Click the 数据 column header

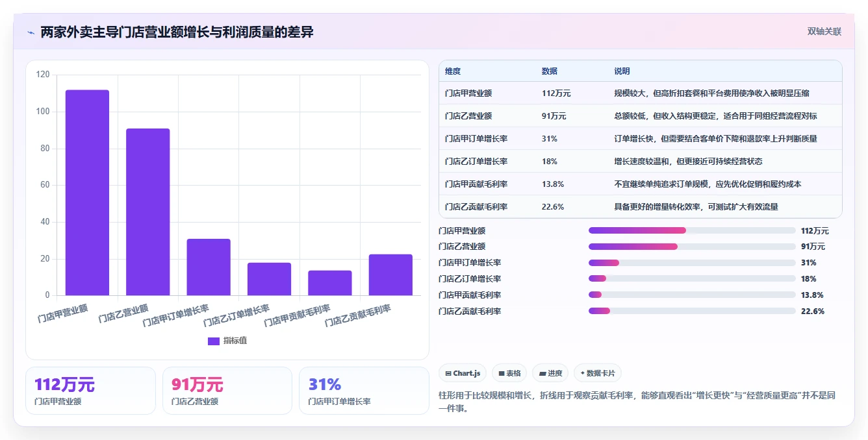pos(549,71)
